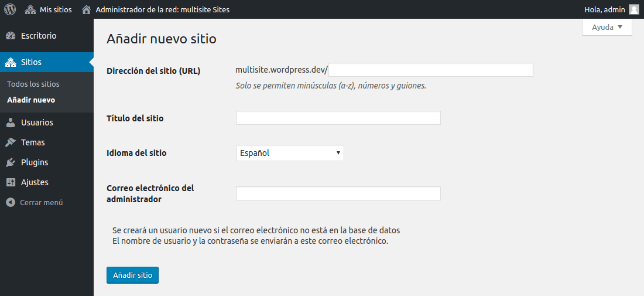The height and width of the screenshot is (296, 644).
Task: Click the Usuarios person icon
Action: 11,123
